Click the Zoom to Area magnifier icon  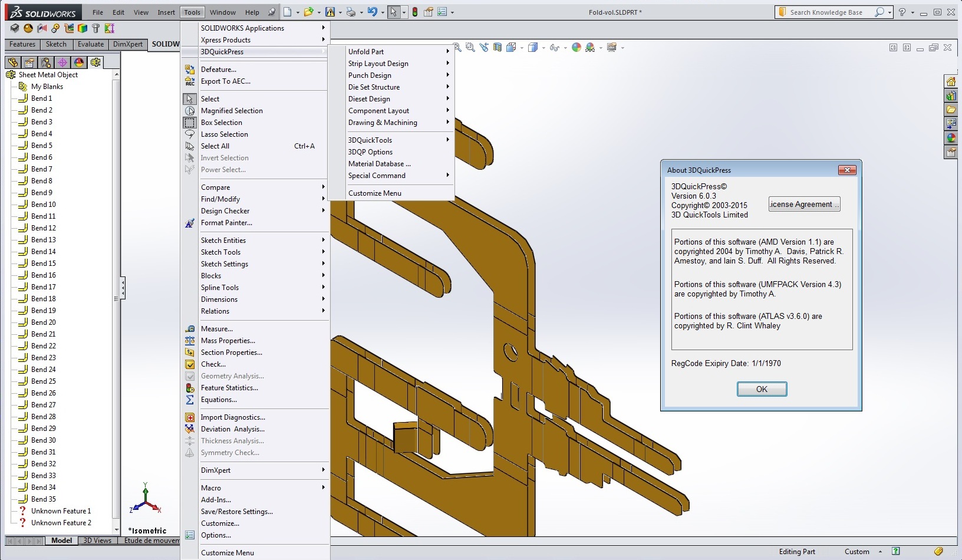click(x=470, y=47)
